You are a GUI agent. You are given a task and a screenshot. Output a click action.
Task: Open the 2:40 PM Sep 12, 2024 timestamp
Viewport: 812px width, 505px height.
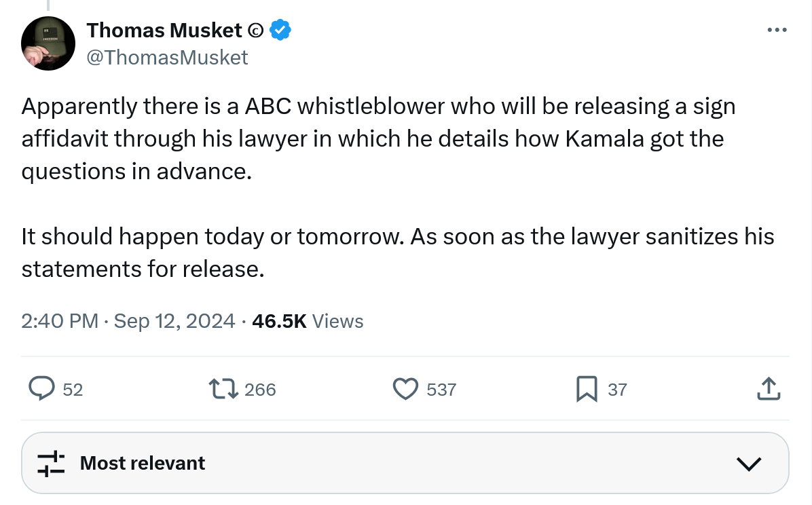point(128,321)
